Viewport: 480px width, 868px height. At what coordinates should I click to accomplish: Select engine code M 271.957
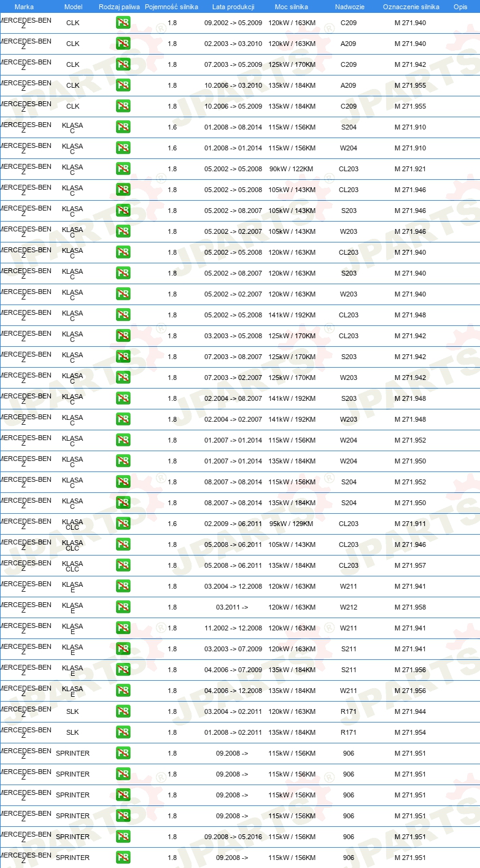[x=410, y=565]
